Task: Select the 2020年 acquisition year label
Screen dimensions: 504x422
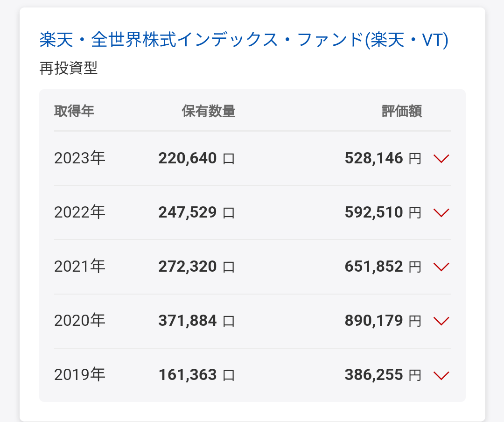Action: coord(80,320)
